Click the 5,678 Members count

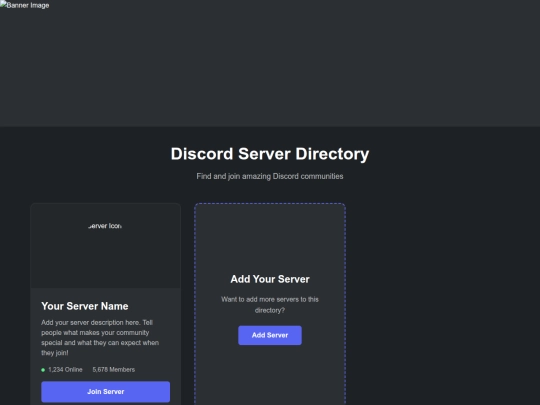click(x=114, y=370)
